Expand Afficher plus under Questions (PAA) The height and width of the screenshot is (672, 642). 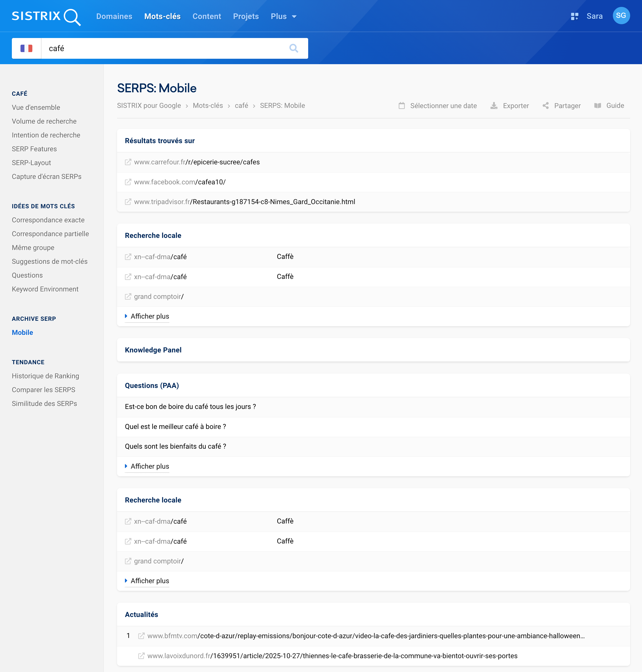[147, 466]
